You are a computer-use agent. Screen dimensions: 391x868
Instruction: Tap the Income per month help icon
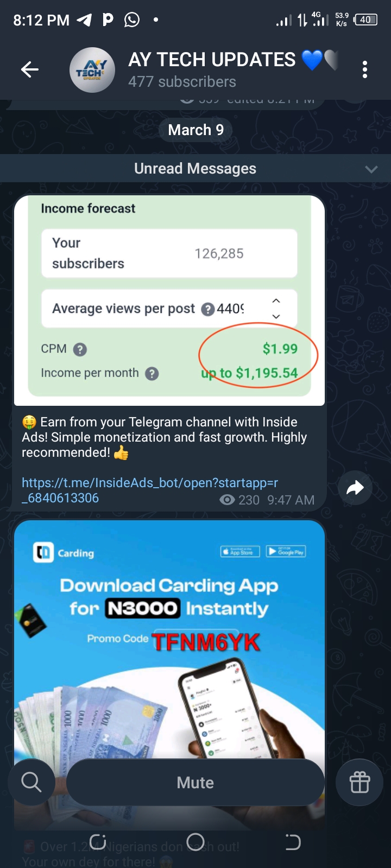tap(152, 373)
